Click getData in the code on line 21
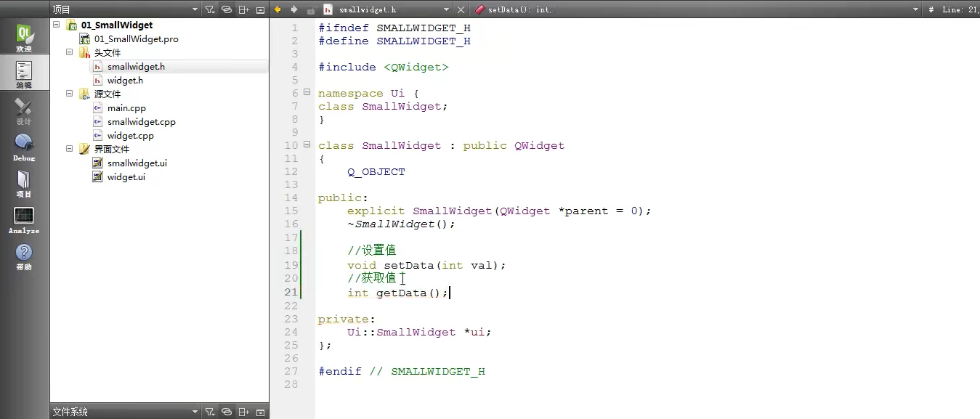This screenshot has height=419, width=980. coord(402,293)
